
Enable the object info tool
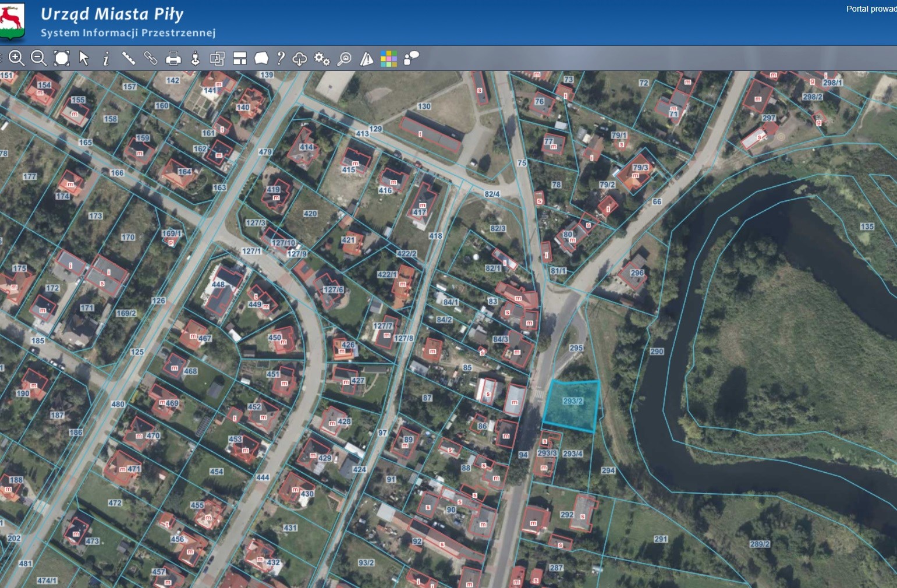tap(106, 58)
